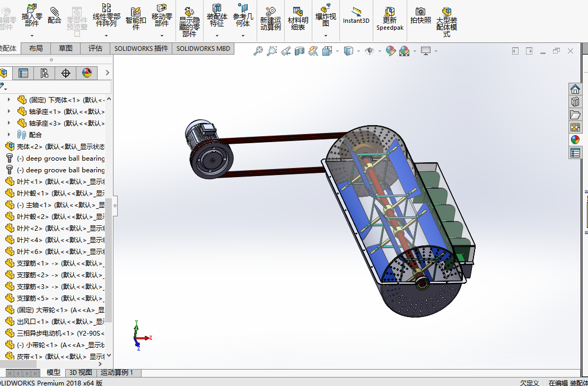Expand the 配合 mates folder in the tree

coord(8,135)
